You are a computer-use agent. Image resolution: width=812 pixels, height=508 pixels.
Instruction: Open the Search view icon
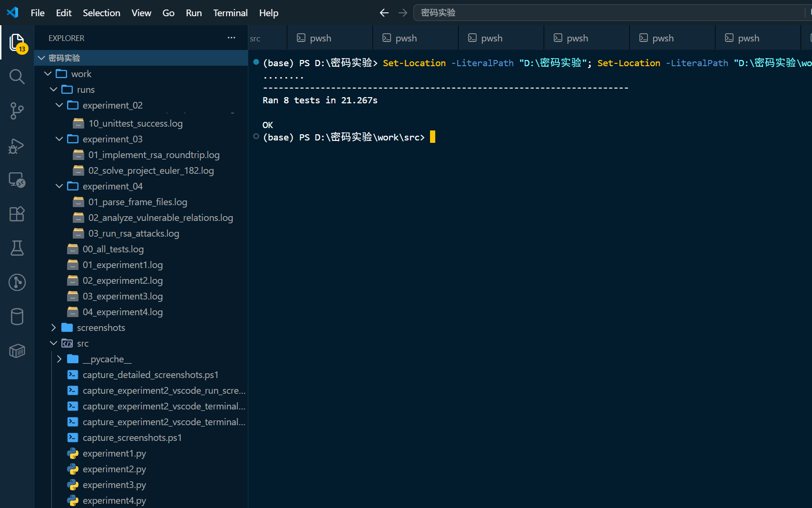(x=17, y=77)
